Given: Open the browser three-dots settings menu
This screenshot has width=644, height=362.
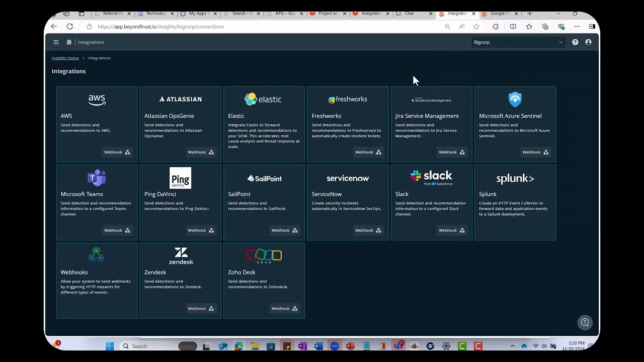Looking at the screenshot, I should click(577, 27).
